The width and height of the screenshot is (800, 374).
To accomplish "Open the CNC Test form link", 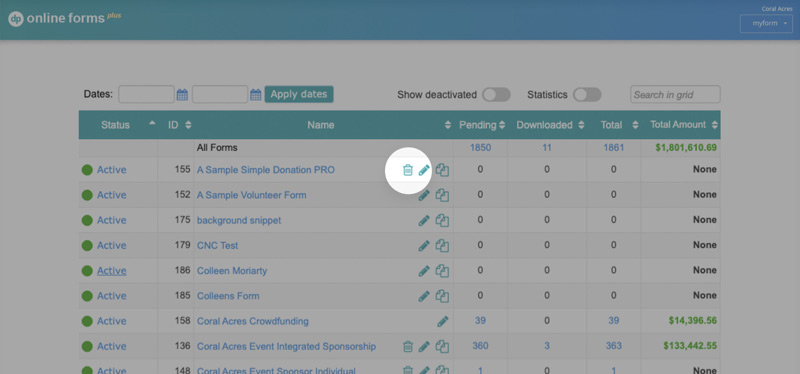I will 217,245.
